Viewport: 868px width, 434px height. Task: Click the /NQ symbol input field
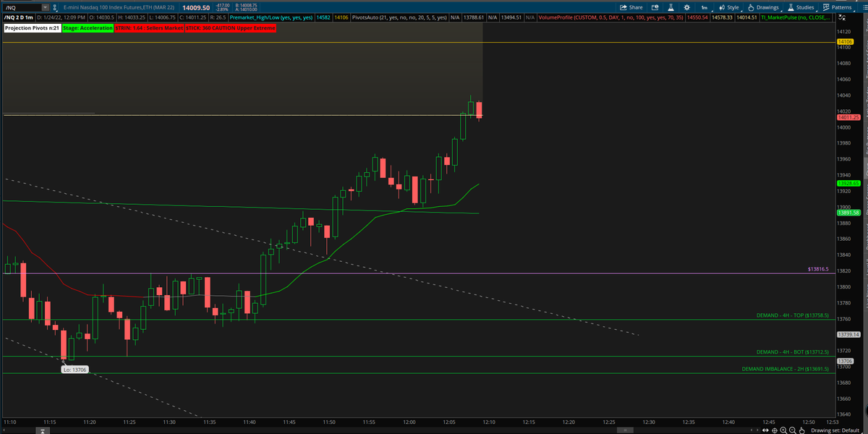22,7
